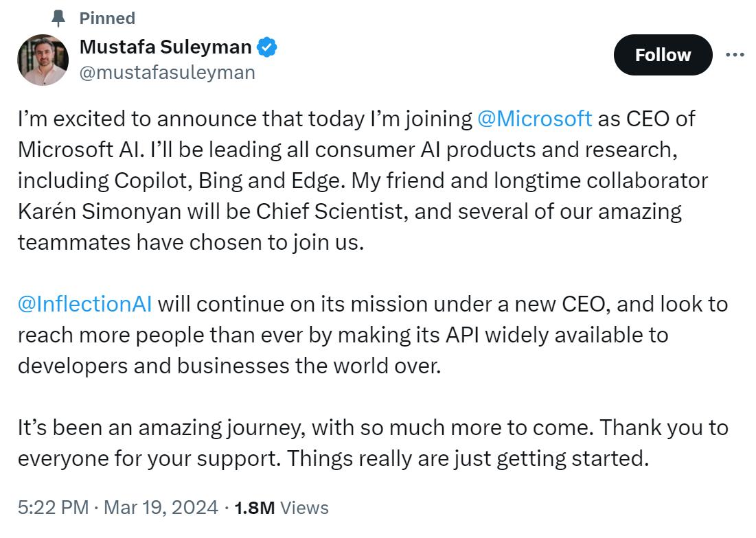Open the @Microsoft mention link

pos(534,118)
